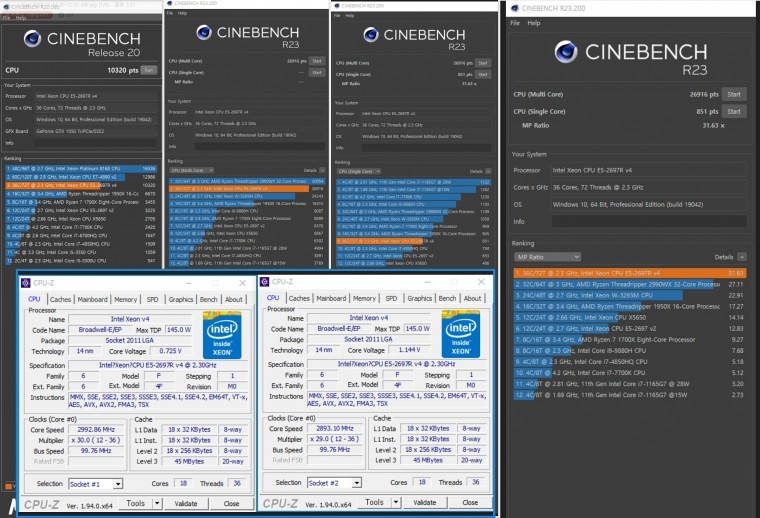760x518 pixels.
Task: Switch to the Bench tab in the Socket #2 CPU-Z window
Action: point(447,298)
